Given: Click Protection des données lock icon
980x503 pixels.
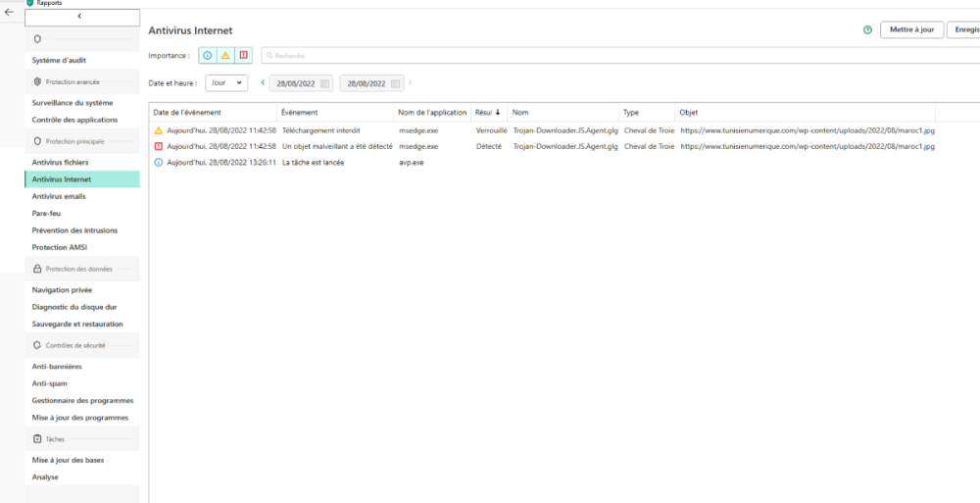Looking at the screenshot, I should pos(37,269).
